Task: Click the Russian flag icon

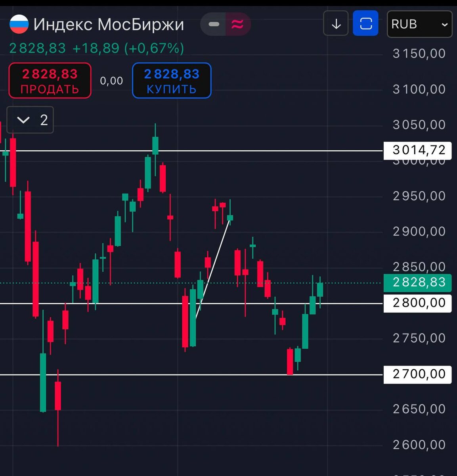Action: (x=19, y=24)
